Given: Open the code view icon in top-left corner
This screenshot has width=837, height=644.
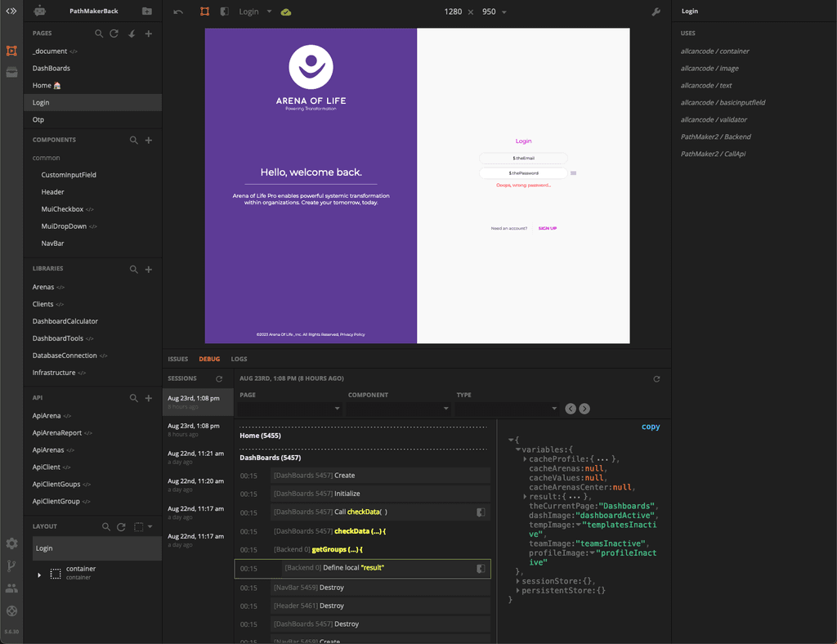Looking at the screenshot, I should (x=11, y=11).
